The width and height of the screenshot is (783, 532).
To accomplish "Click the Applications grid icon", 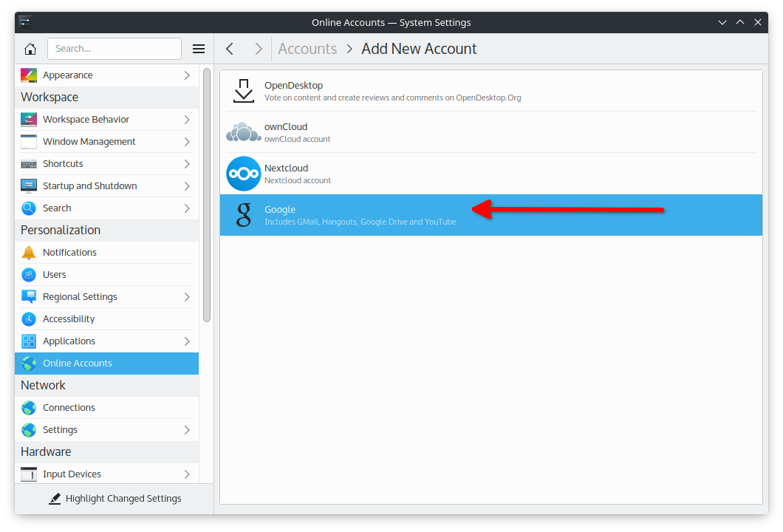I will pyautogui.click(x=29, y=341).
